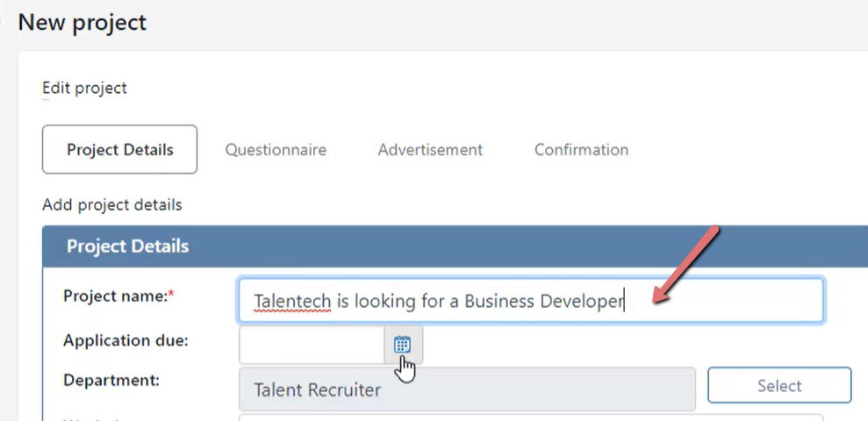Click the Edit project text
The height and width of the screenshot is (421, 868).
tap(85, 88)
